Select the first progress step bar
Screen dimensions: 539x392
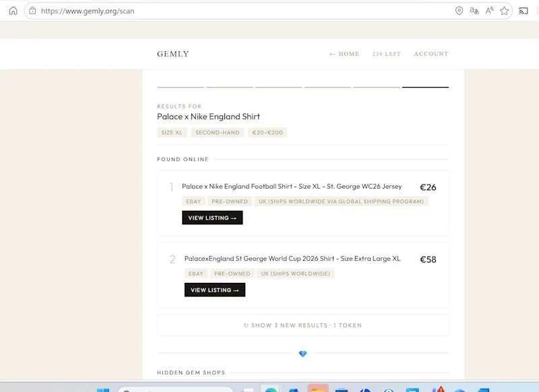click(181, 88)
